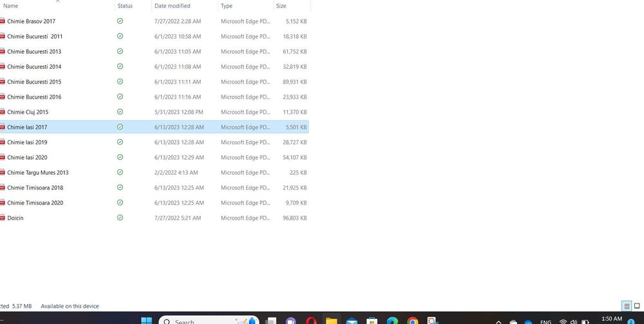Select the file Chimie Iasi 2019
The image size is (644, 324).
(27, 142)
